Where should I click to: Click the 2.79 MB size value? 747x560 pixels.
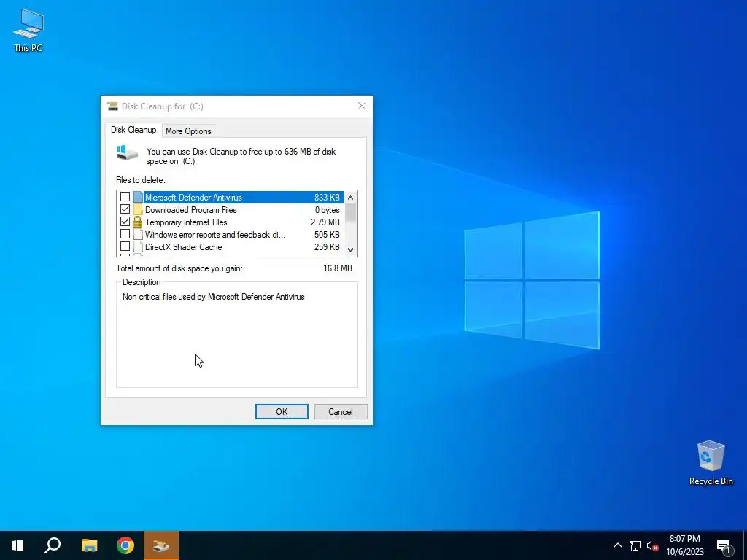coord(325,222)
